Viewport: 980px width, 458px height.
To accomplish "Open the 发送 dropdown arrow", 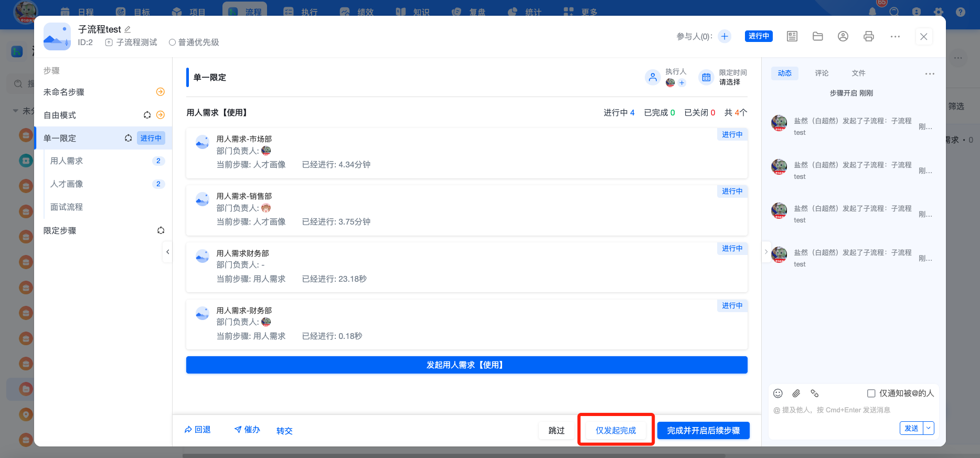I will point(929,428).
